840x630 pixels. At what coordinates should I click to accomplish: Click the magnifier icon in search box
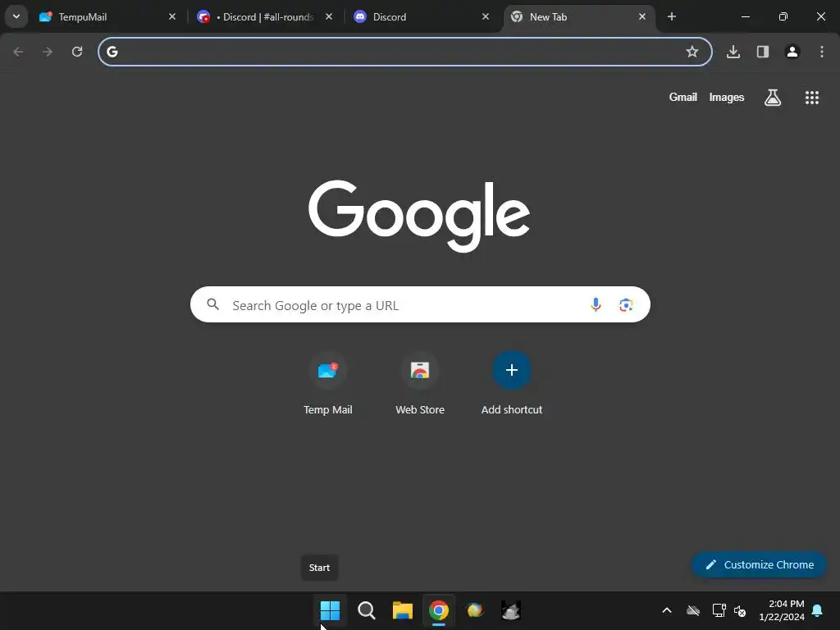pyautogui.click(x=212, y=304)
